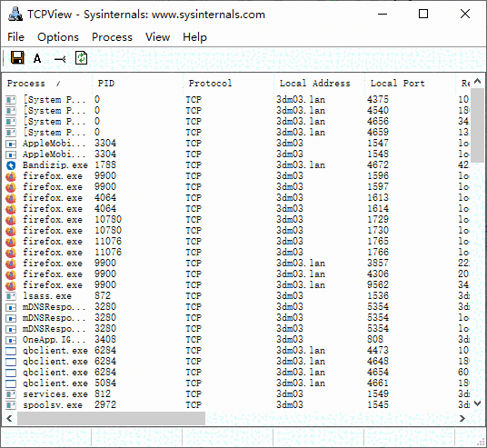The height and width of the screenshot is (448, 487).
Task: Select the services.exe process name
Action: 55,394
